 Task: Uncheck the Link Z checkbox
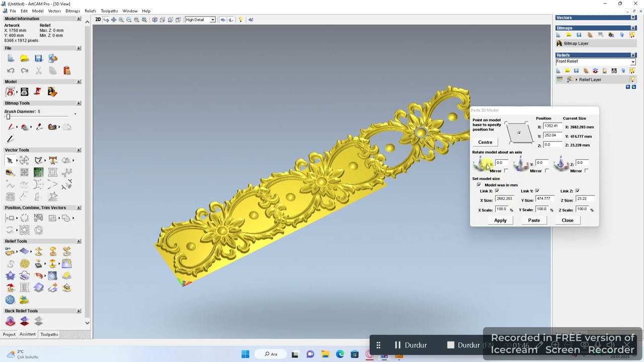578,191
